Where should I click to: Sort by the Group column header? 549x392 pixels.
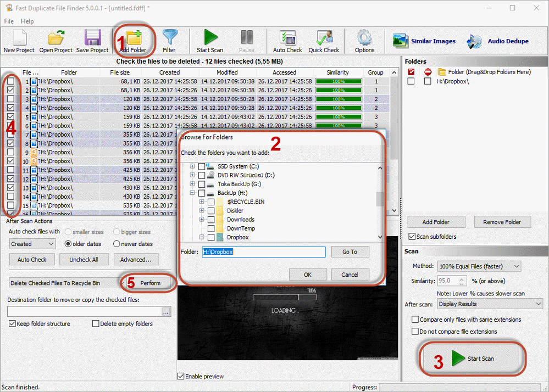point(376,72)
